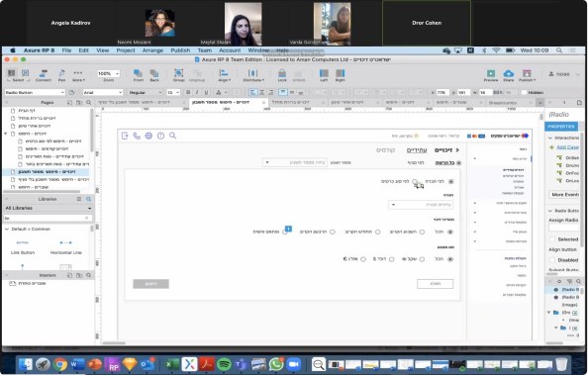
Task: Open the Publish menu in menu bar
Action: 180,50
